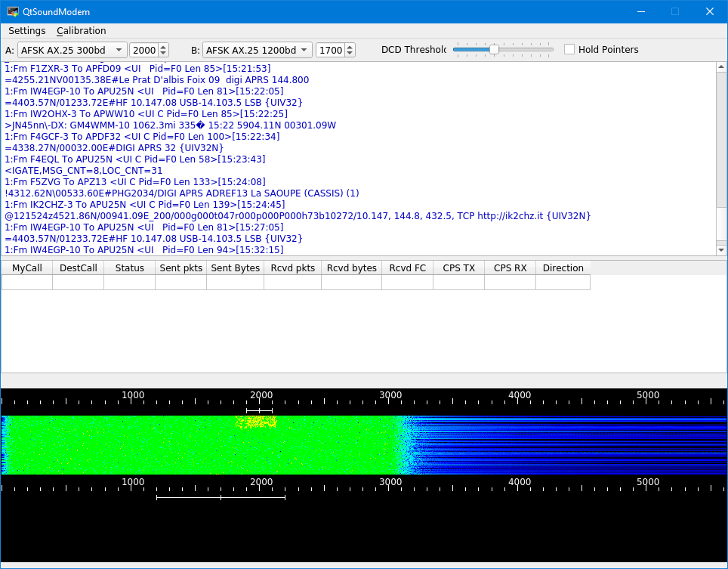The image size is (728, 569).
Task: Click the MyCall column header
Action: click(27, 267)
